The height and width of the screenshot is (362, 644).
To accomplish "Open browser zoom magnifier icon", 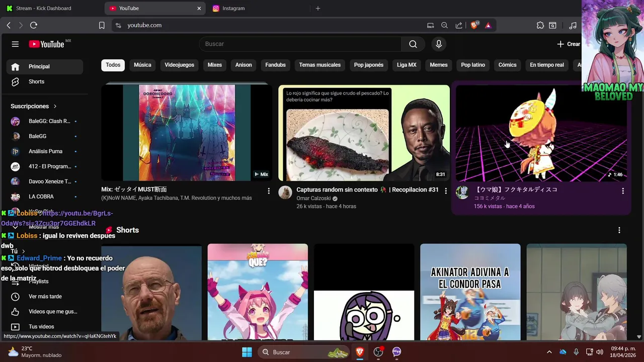I will click(444, 25).
